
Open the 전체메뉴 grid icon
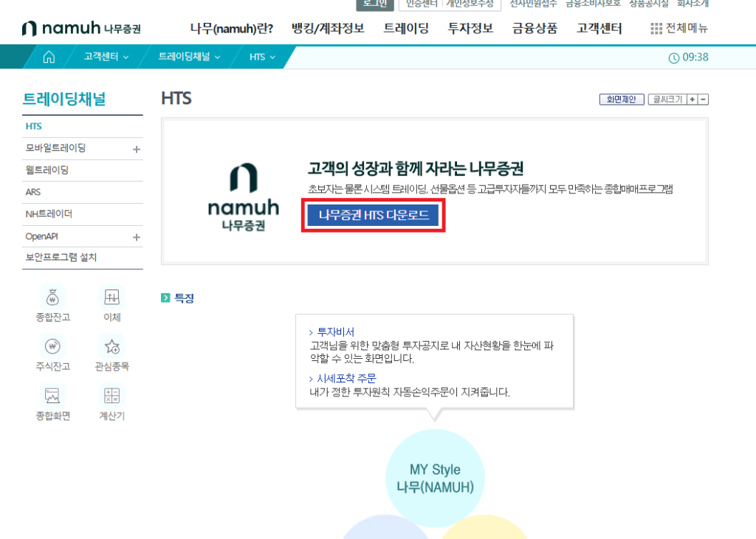(656, 29)
